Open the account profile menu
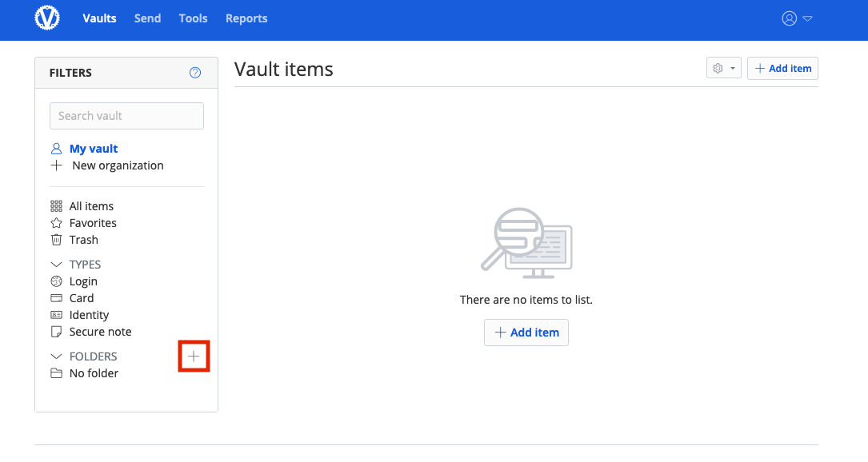Screen dimensions: 868x462 point(797,18)
